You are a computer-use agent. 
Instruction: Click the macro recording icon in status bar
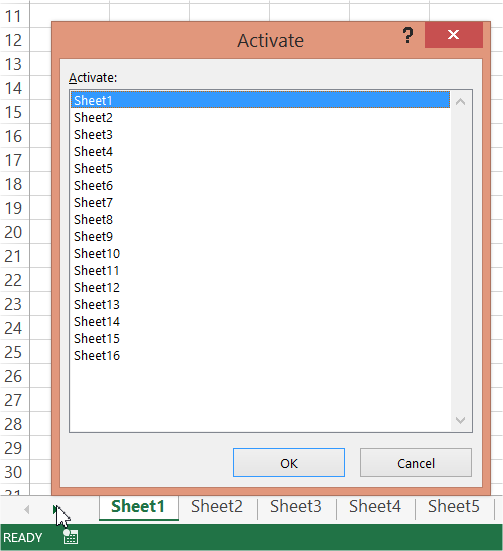click(x=70, y=537)
